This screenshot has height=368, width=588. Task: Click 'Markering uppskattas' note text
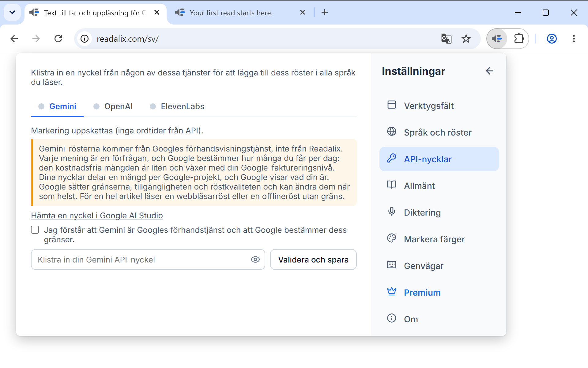117,131
